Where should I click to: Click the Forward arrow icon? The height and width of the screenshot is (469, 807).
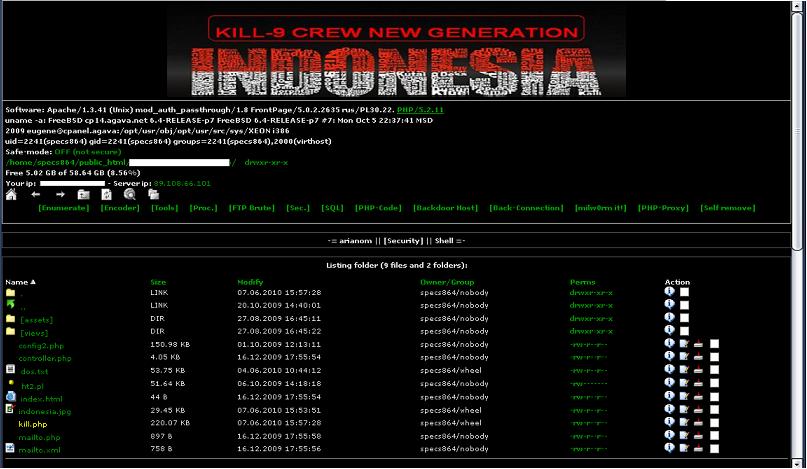coord(60,195)
